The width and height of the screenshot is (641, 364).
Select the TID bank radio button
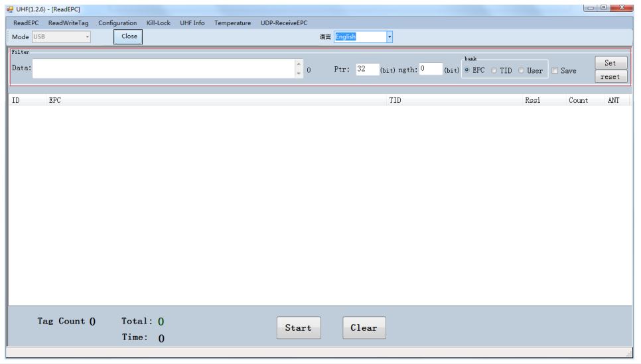coord(494,70)
